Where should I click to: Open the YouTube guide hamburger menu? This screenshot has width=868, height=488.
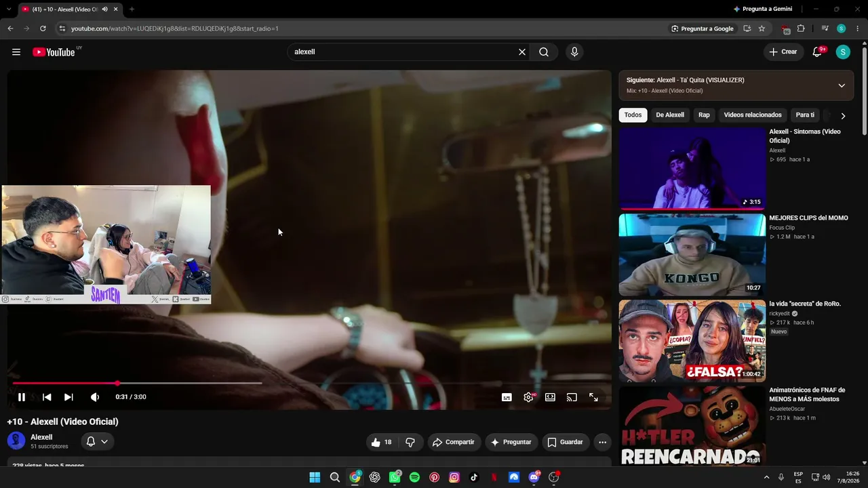pyautogui.click(x=16, y=52)
